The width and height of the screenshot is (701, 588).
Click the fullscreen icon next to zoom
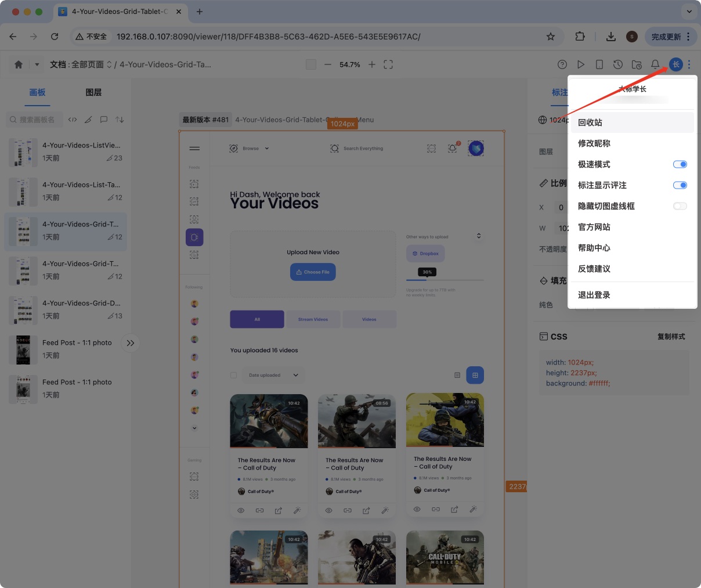point(388,64)
